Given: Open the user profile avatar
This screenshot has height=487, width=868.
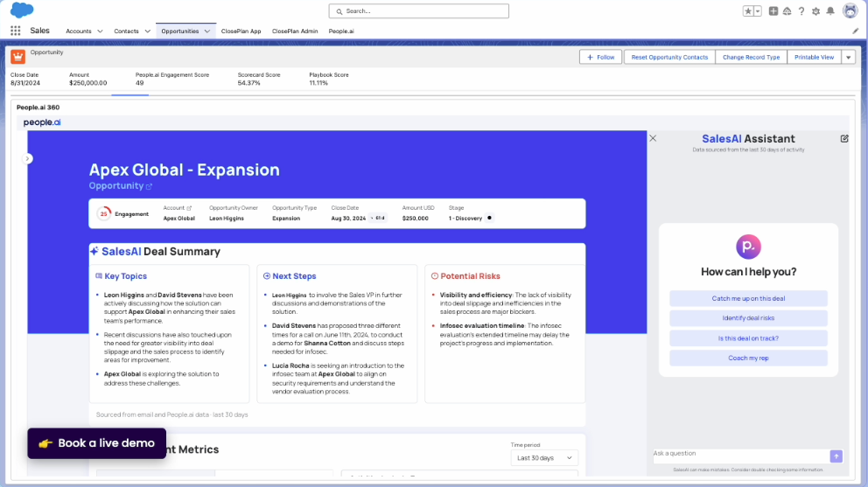Looking at the screenshot, I should tap(850, 10).
